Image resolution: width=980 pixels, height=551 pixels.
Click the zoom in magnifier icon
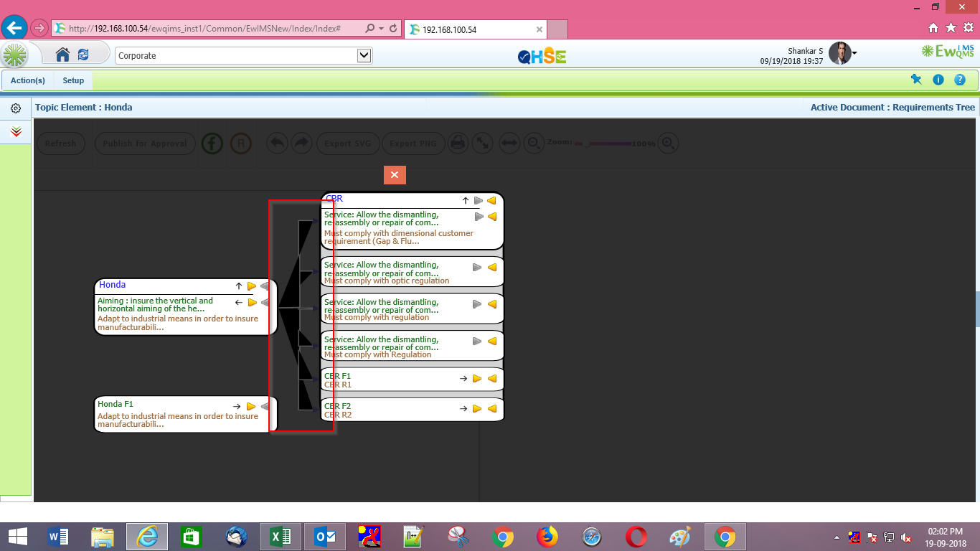(x=668, y=143)
